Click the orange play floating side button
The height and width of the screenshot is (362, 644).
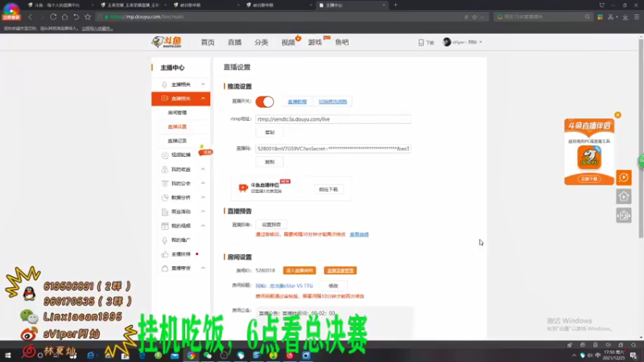coord(623,177)
